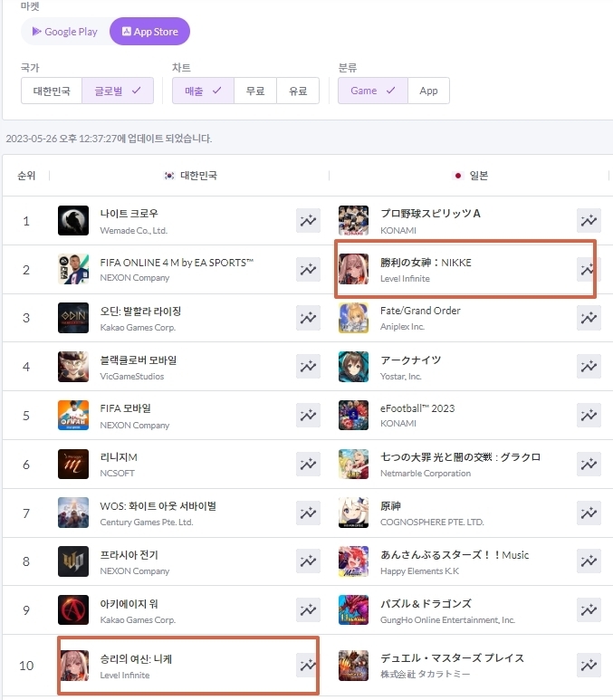Viewport: 613px width, 700px height.
Task: Switch chart to 무료 tab
Action: [x=255, y=91]
